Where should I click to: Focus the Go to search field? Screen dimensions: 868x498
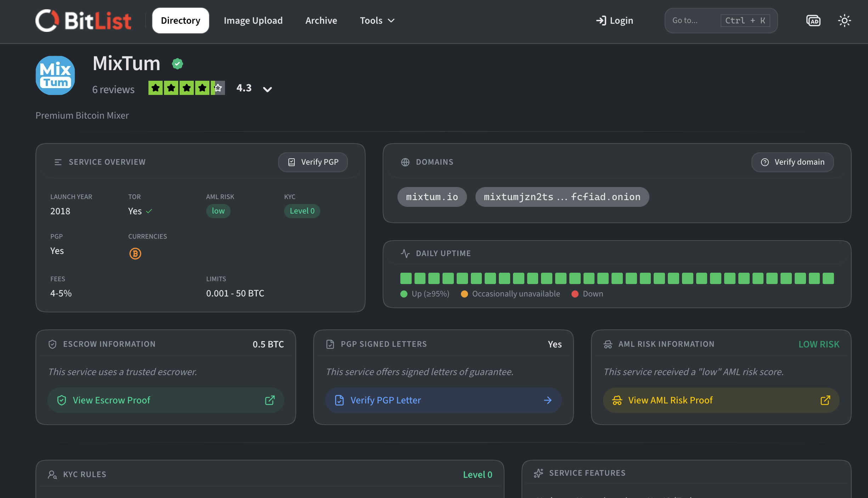[x=721, y=21]
